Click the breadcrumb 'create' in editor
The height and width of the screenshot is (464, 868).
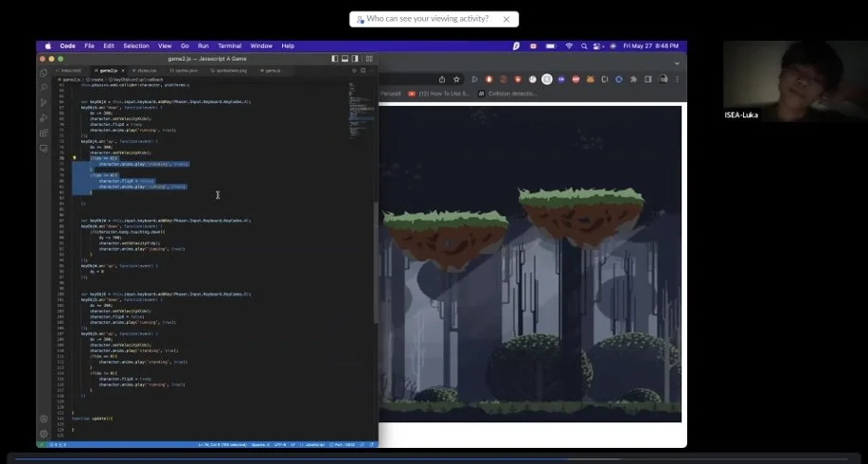tap(94, 80)
